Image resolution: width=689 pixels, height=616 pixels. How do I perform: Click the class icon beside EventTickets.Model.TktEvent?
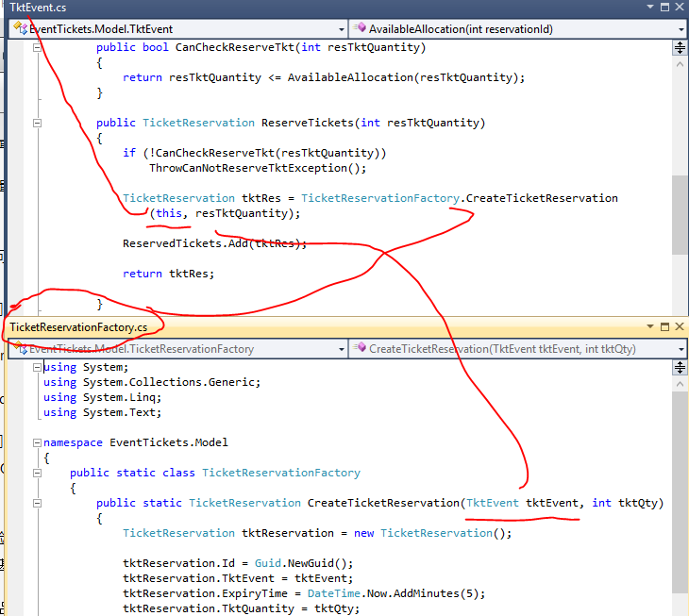coord(20,28)
